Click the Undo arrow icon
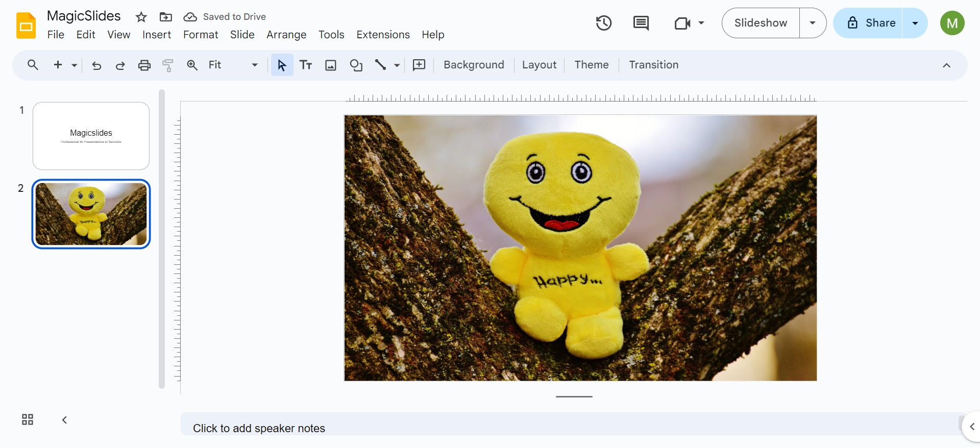The height and width of the screenshot is (448, 980). pos(96,65)
